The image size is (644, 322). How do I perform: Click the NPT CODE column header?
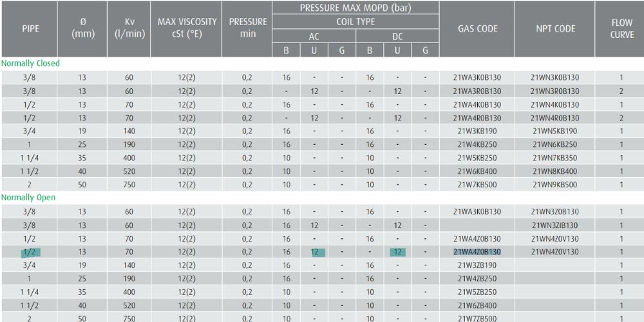(x=555, y=29)
